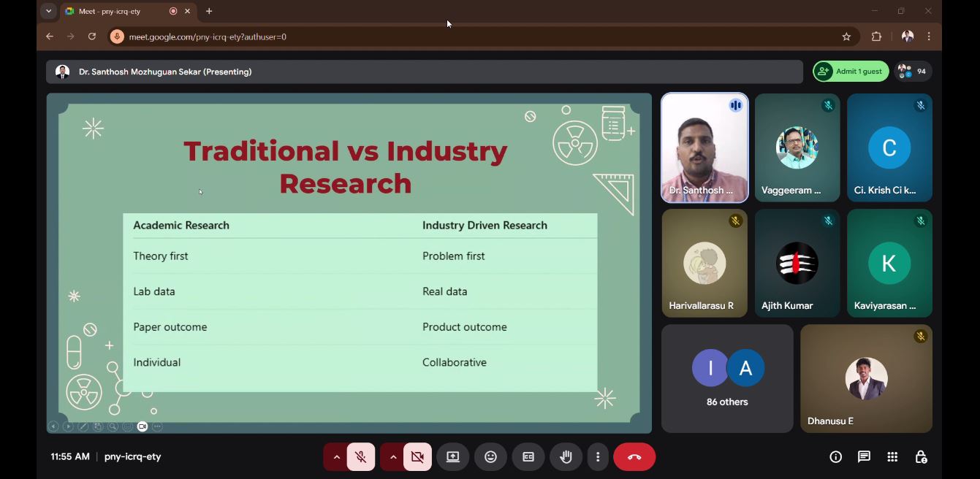Open the Activities grid icon

click(892, 457)
